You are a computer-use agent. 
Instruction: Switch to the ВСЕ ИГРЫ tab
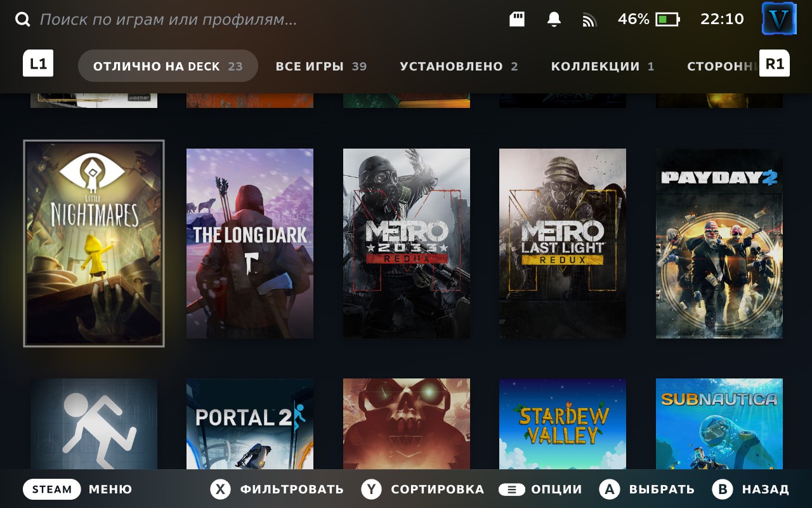322,66
